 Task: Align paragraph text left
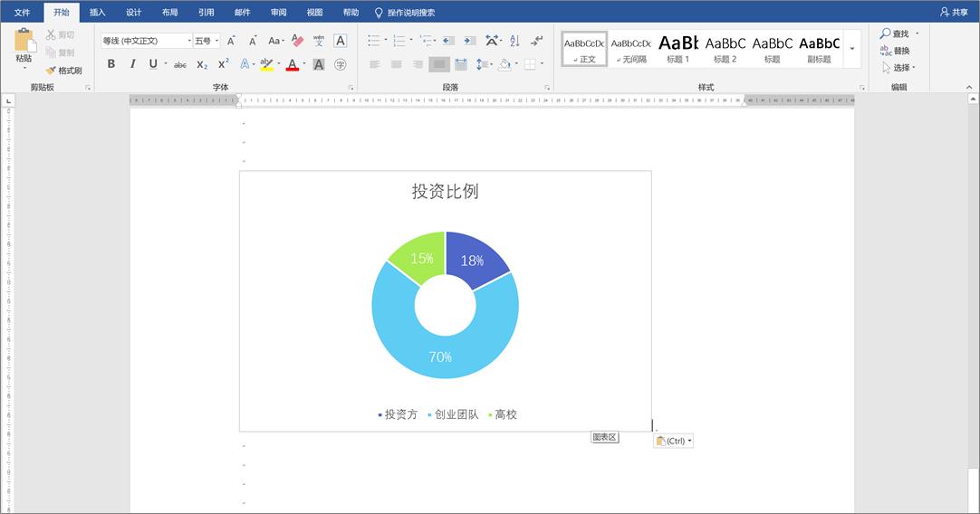pos(374,64)
